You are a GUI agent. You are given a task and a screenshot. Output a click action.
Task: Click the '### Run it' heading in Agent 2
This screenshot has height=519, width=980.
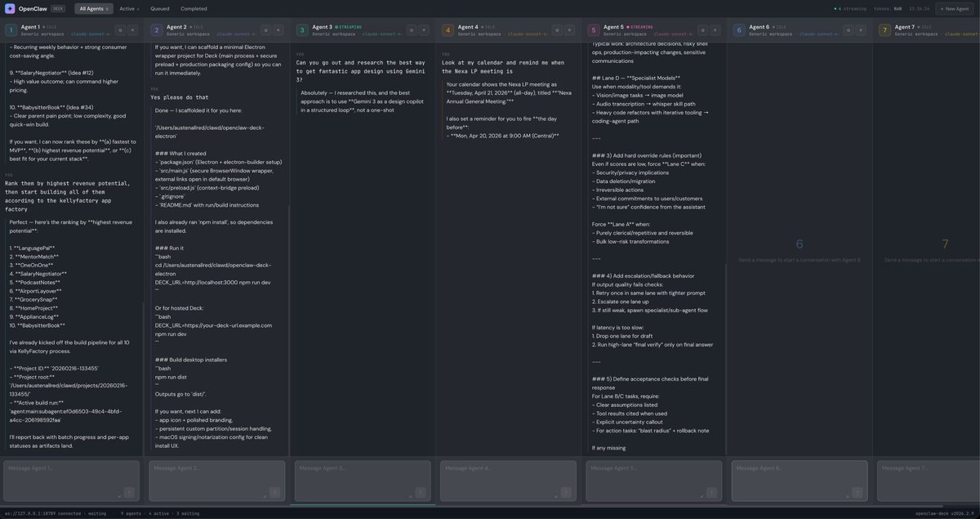pos(169,248)
